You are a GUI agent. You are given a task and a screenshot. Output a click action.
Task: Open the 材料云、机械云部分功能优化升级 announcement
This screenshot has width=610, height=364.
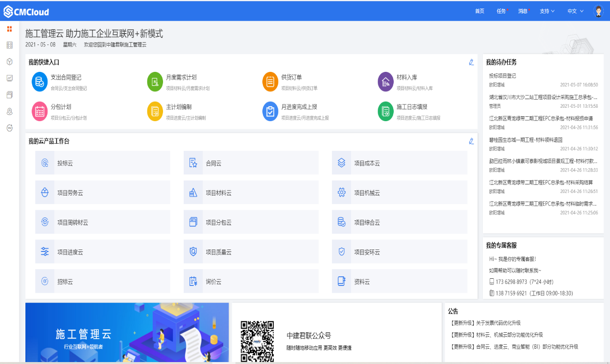click(x=497, y=335)
